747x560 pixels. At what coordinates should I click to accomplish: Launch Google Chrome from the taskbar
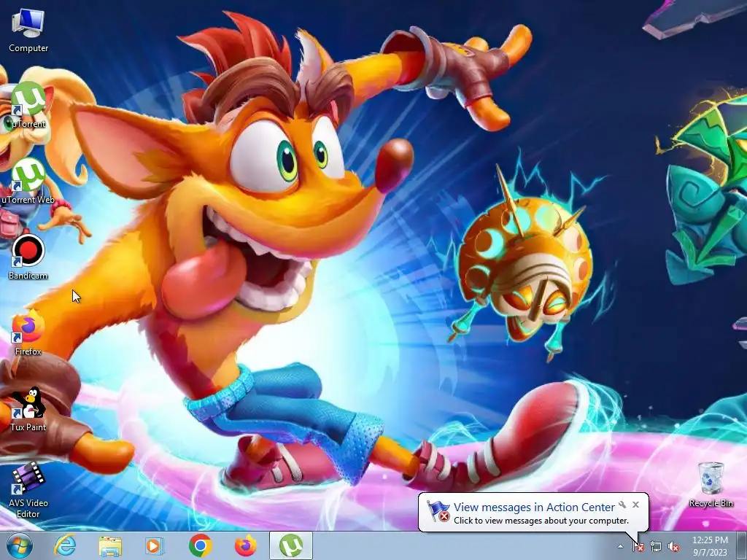(x=200, y=545)
